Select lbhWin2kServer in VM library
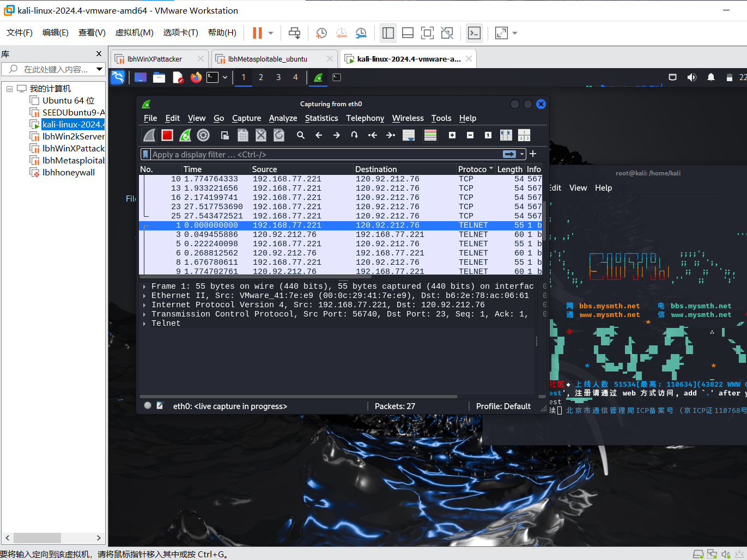 [73, 136]
